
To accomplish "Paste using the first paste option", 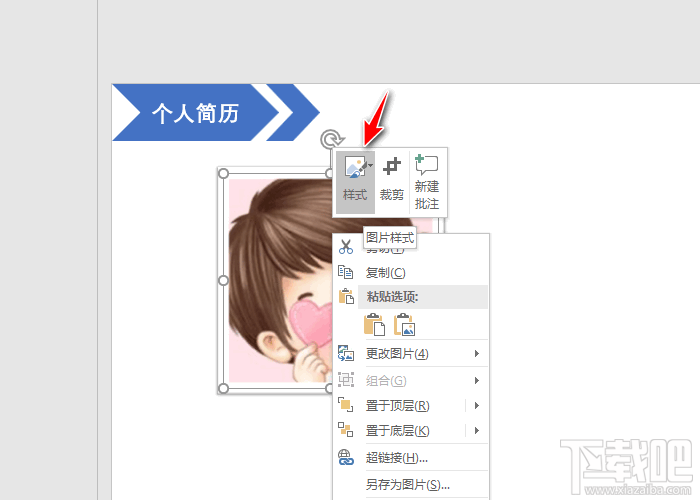I will coord(375,325).
